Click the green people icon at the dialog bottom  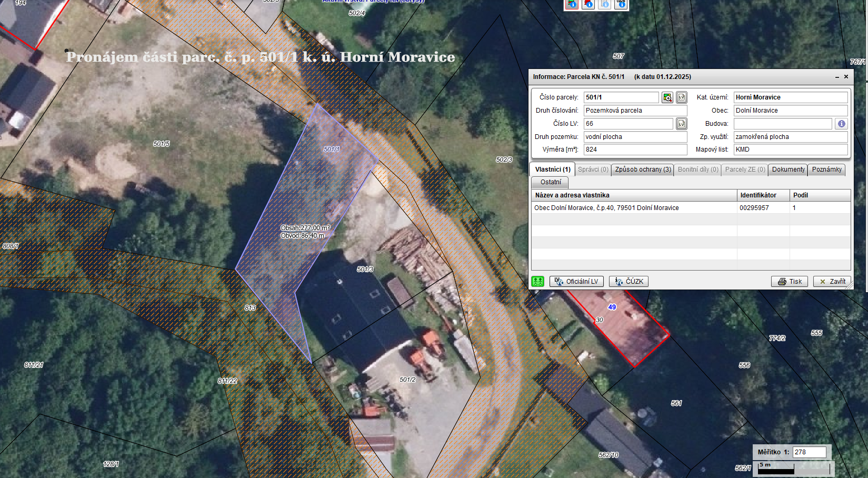point(537,282)
